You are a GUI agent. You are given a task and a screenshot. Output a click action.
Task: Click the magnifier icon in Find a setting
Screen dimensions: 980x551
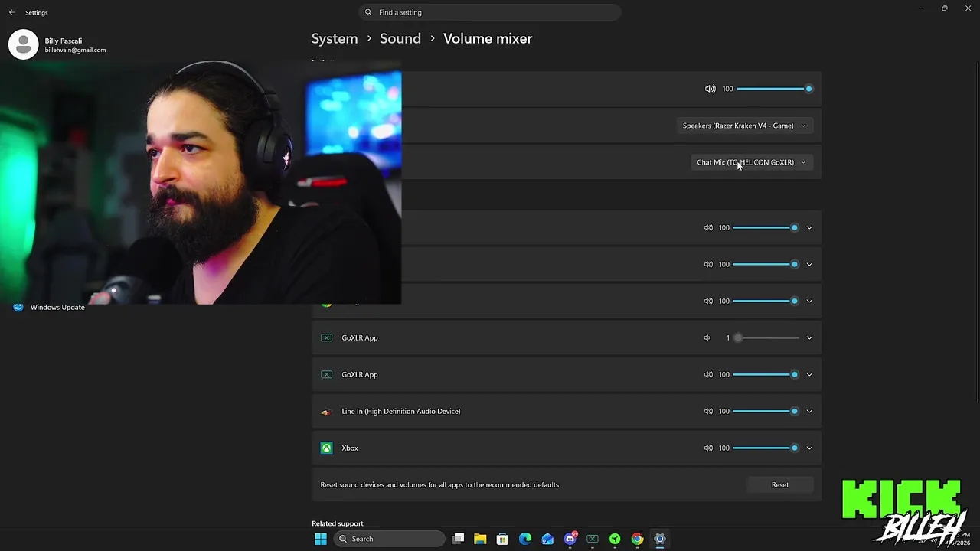coord(368,12)
